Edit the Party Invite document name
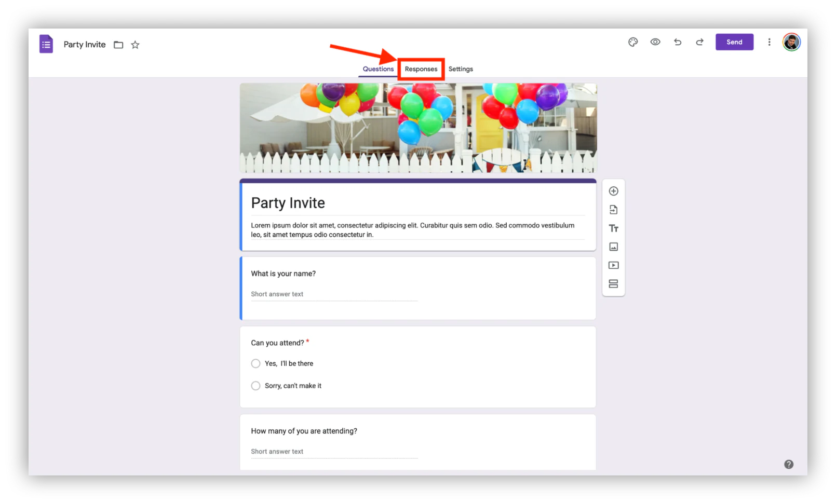This screenshot has height=504, width=836. pyautogui.click(x=85, y=45)
